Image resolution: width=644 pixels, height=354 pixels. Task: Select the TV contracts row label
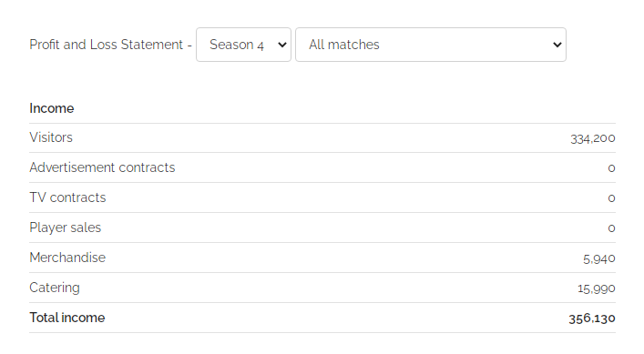(67, 197)
